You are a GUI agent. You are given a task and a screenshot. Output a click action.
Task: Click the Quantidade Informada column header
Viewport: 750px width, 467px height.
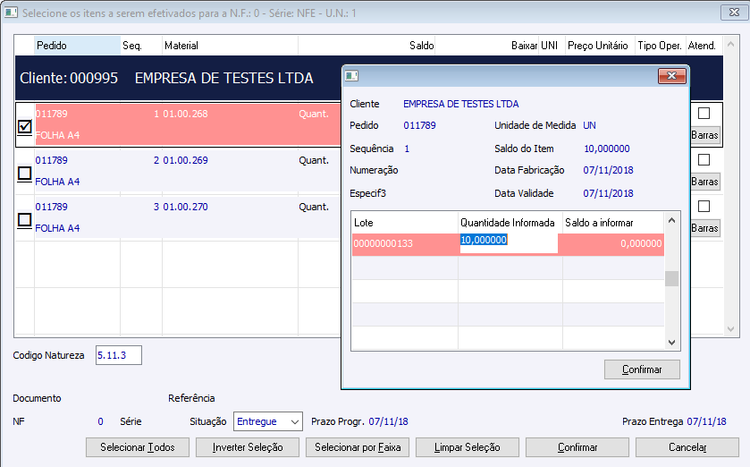click(x=510, y=222)
